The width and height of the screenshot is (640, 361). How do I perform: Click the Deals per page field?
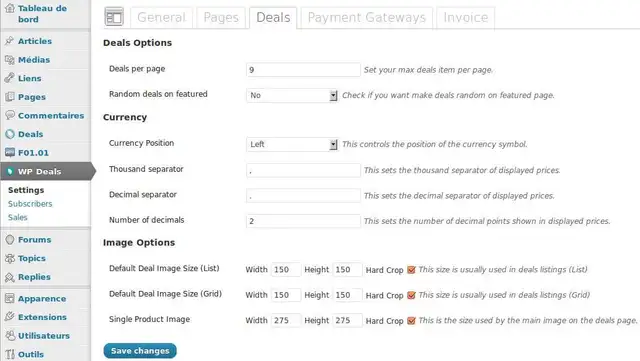(x=303, y=70)
